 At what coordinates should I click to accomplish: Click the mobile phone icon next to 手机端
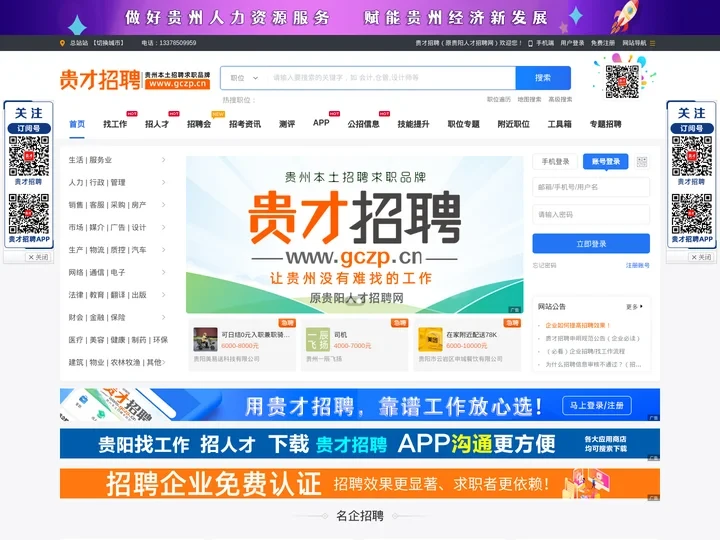[x=530, y=43]
